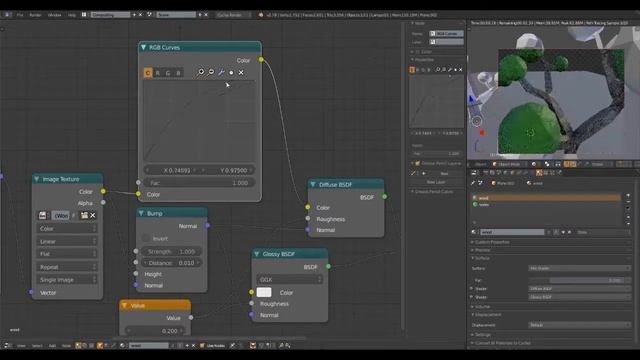Open node editor Add menu

(52, 346)
